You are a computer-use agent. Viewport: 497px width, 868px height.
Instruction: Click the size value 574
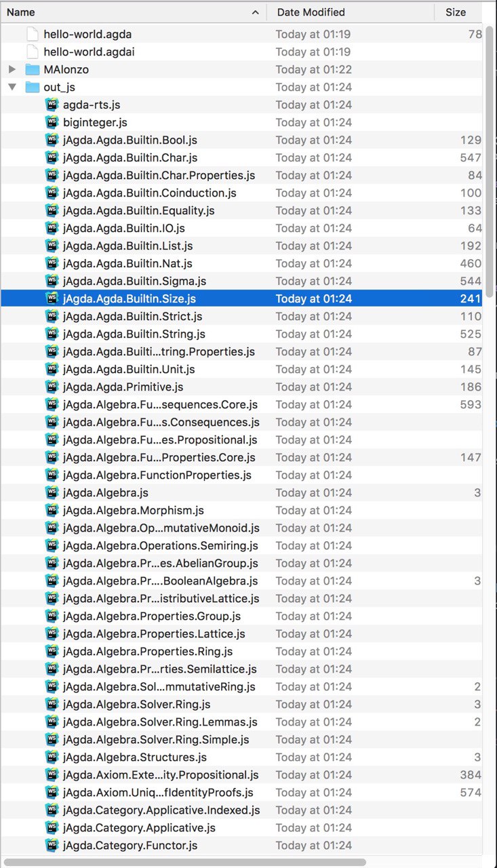pyautogui.click(x=471, y=792)
